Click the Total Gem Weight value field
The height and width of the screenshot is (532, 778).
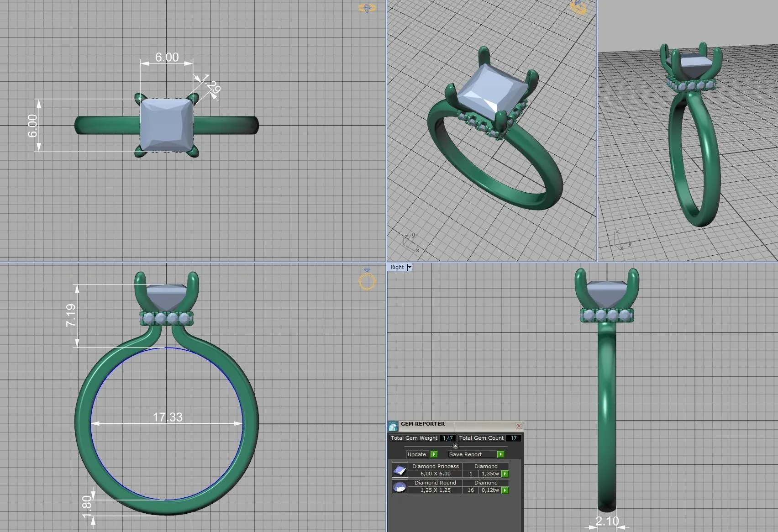pyautogui.click(x=447, y=438)
